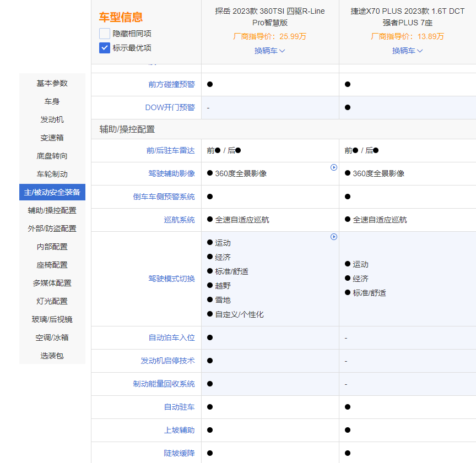Jump to 辅助/操控配置 in sidebar
Screen dimensions: 476x463
(52, 210)
